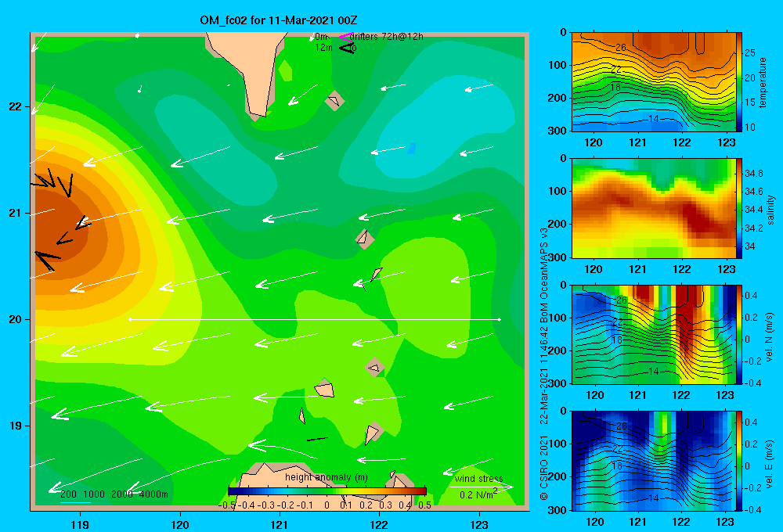
Task: Click the small island near 122 east, 20.8 north
Action: (365, 239)
